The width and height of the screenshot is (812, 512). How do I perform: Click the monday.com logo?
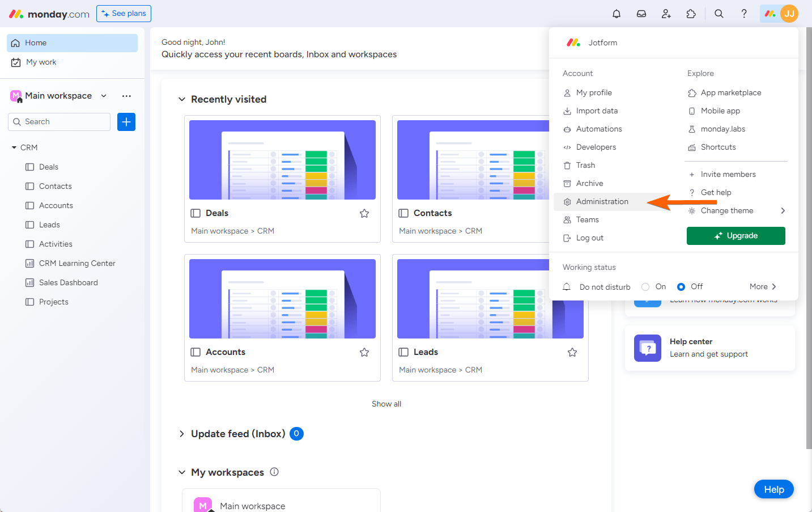(49, 14)
